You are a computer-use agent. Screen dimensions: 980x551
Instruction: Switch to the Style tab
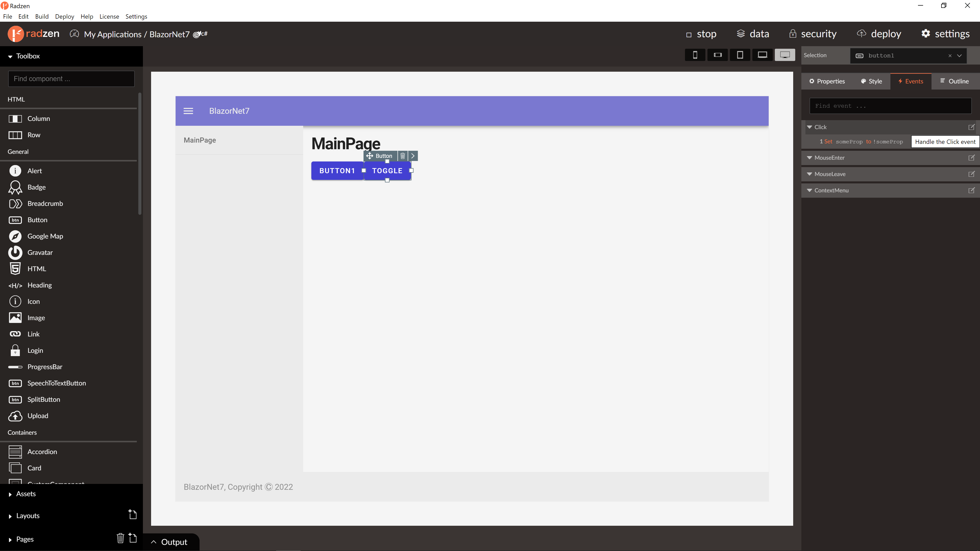click(x=871, y=81)
